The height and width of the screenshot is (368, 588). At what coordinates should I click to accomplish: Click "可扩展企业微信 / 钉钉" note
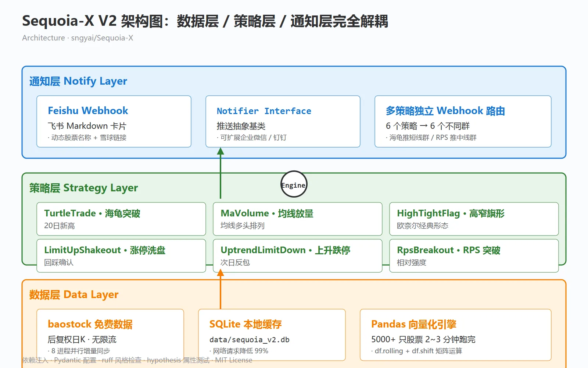[252, 138]
